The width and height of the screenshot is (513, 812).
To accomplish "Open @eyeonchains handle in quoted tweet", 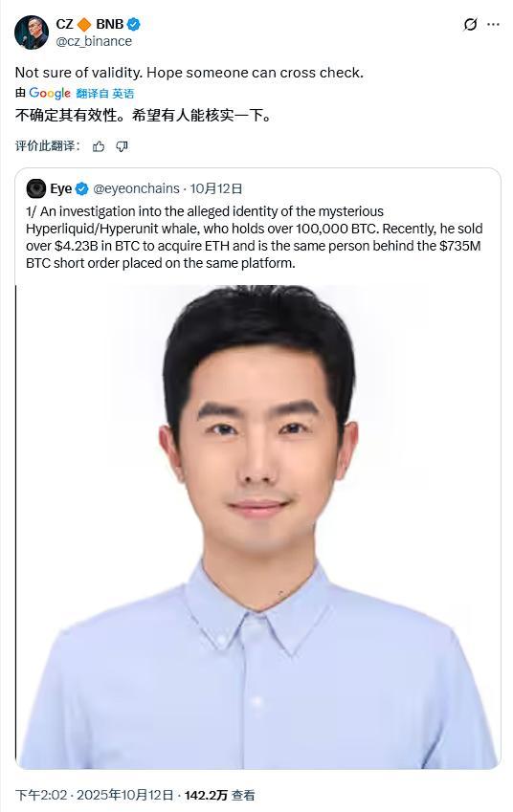I will pyautogui.click(x=136, y=188).
